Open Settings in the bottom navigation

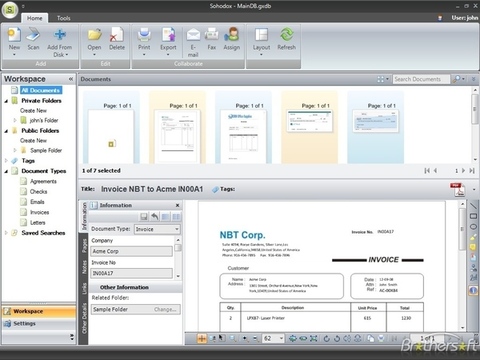coord(24,323)
